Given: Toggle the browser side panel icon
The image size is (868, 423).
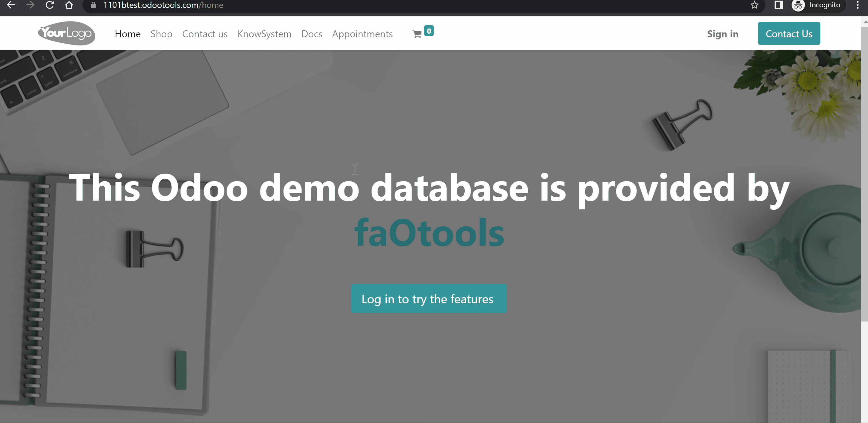Looking at the screenshot, I should point(779,5).
